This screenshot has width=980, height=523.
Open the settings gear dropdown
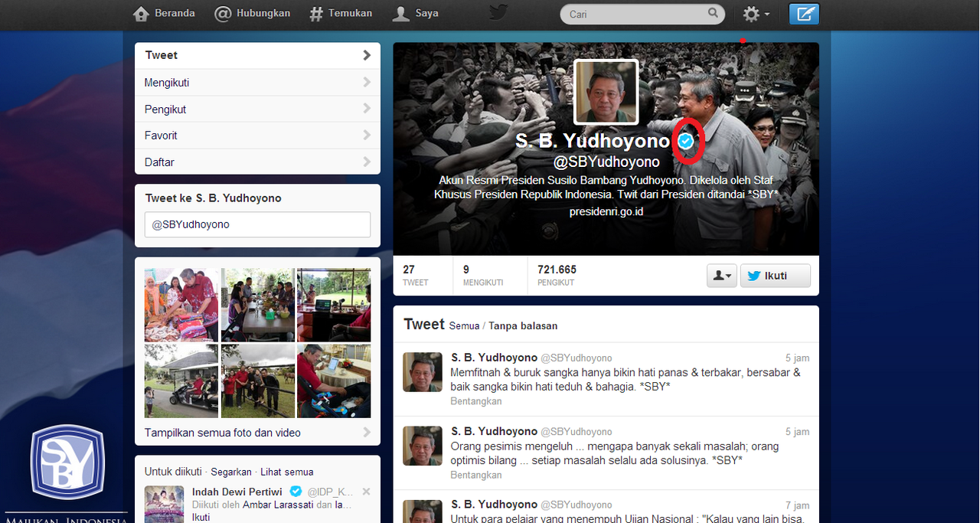click(x=756, y=14)
